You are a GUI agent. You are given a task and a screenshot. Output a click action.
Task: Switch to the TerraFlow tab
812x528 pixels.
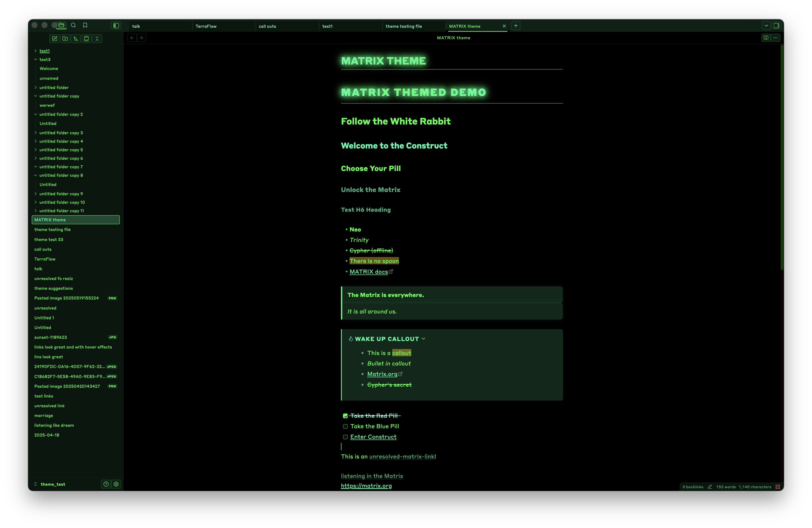click(206, 26)
